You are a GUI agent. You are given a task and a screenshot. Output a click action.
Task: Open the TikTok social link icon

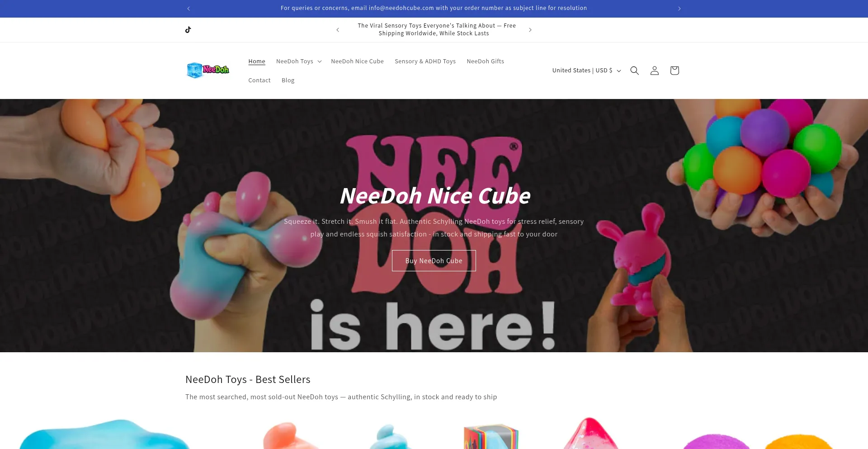(x=188, y=30)
